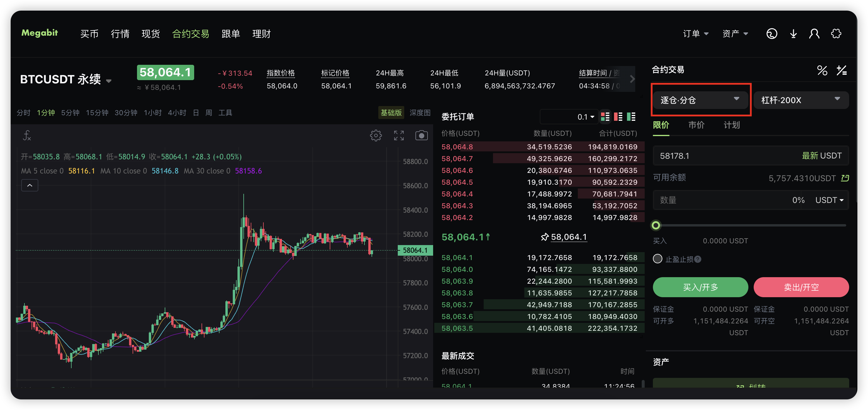Enable the 止盈止损 radio option
The height and width of the screenshot is (410, 868).
[657, 259]
